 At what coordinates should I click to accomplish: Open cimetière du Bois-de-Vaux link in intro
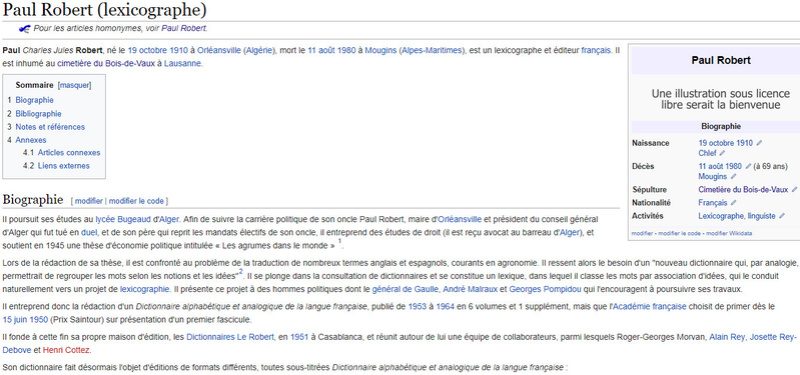tap(106, 64)
